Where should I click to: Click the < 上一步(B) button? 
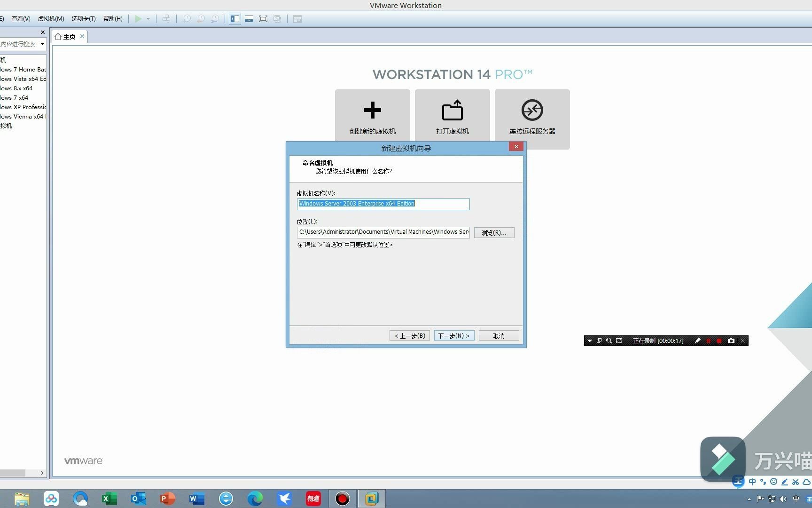coord(409,335)
